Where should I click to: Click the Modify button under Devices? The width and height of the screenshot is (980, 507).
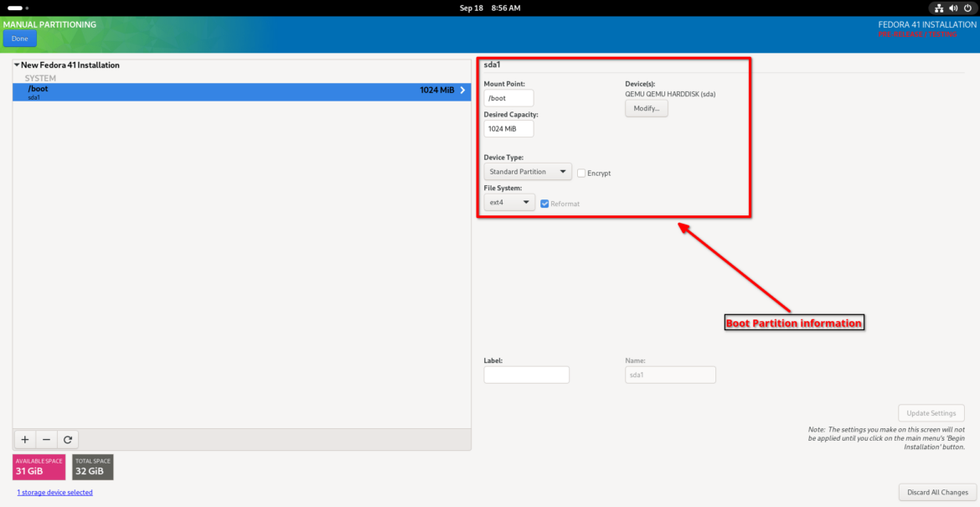[646, 107]
